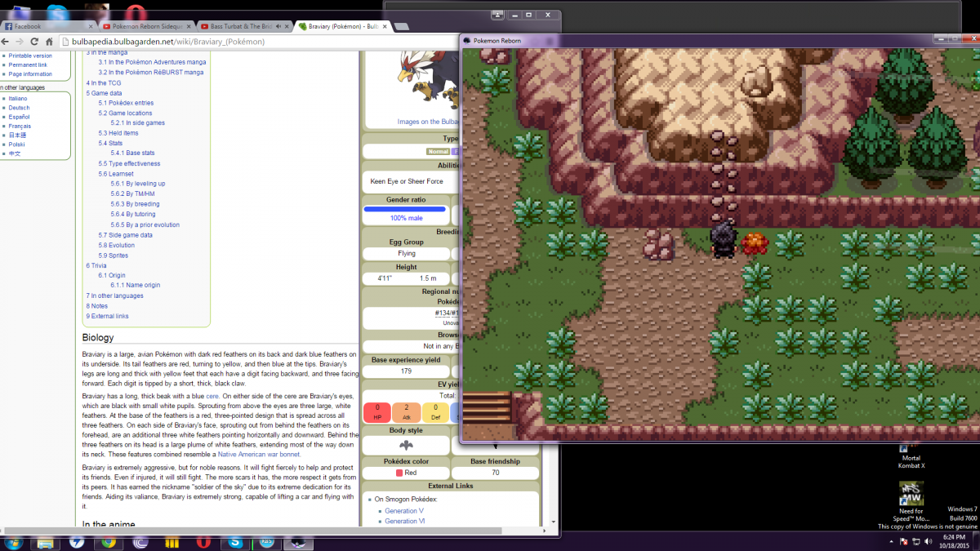Open the Opera taskbar icon
This screenshot has width=980, height=551.
tap(203, 542)
